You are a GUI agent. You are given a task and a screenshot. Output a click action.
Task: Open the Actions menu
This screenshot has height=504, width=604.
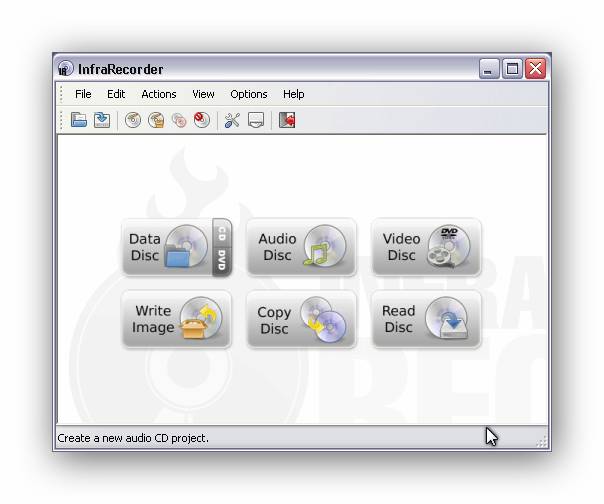click(159, 94)
